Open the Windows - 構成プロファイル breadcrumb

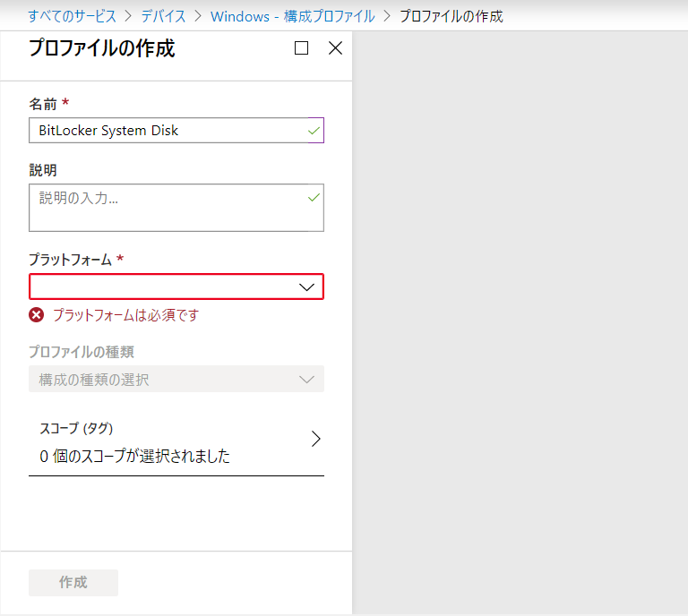click(293, 16)
